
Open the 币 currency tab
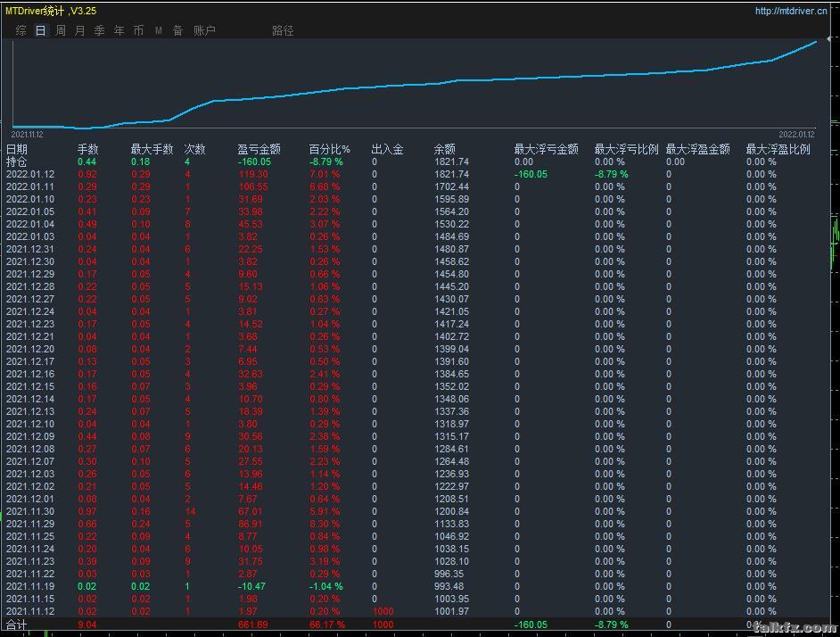[x=138, y=30]
